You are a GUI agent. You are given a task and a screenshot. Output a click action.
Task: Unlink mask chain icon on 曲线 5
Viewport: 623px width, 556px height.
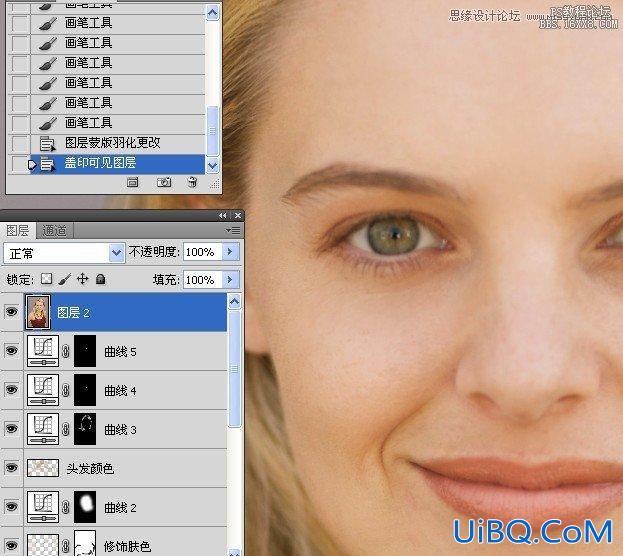click(x=66, y=351)
